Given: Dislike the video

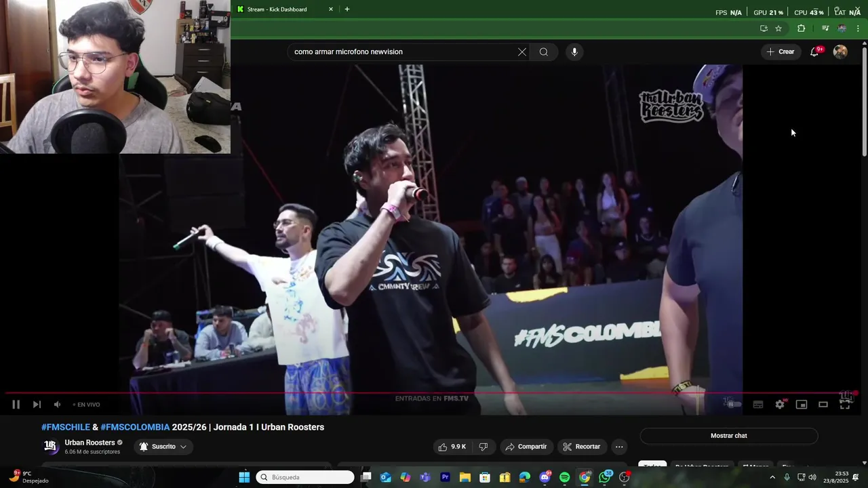Looking at the screenshot, I should [x=484, y=447].
